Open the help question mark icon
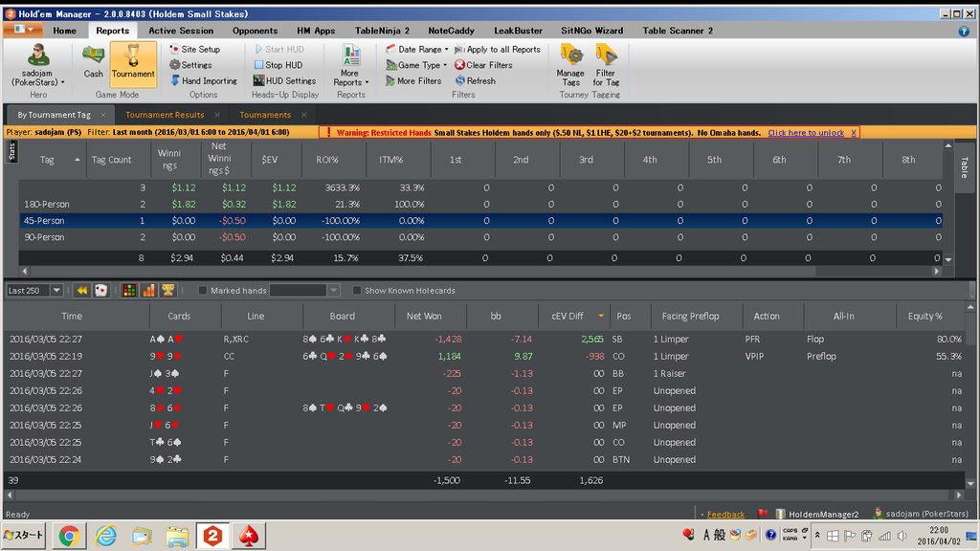This screenshot has width=980, height=551. coord(963,31)
